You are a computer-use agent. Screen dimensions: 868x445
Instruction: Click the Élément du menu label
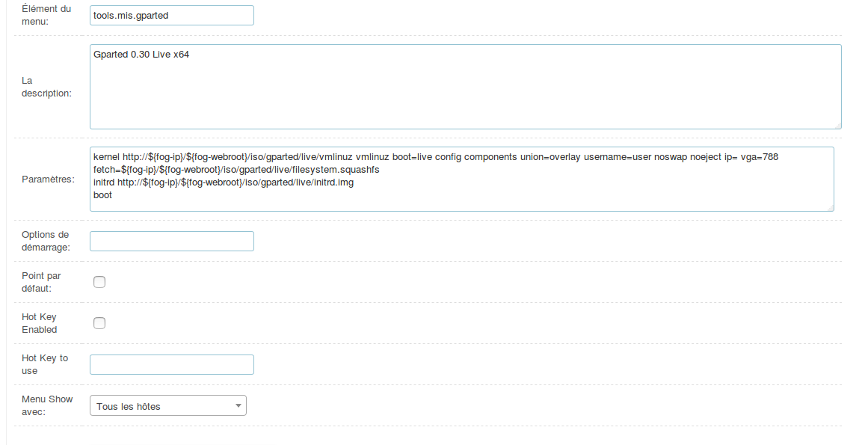coord(46,16)
